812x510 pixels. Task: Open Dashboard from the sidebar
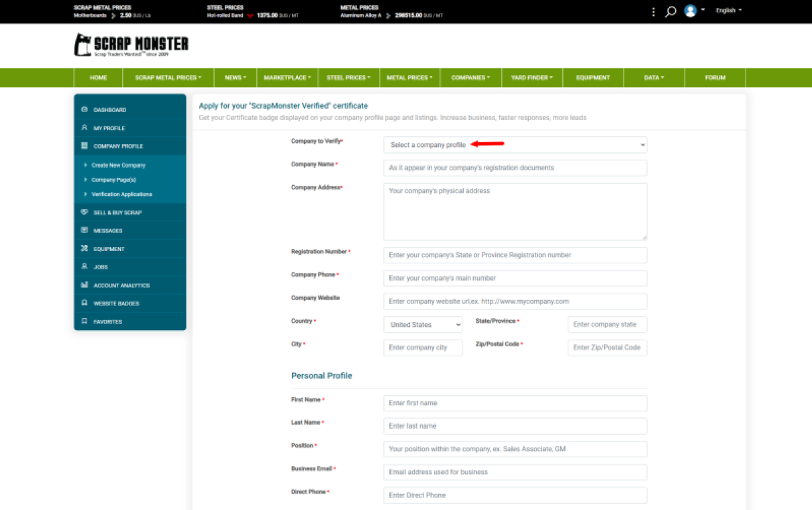click(109, 109)
